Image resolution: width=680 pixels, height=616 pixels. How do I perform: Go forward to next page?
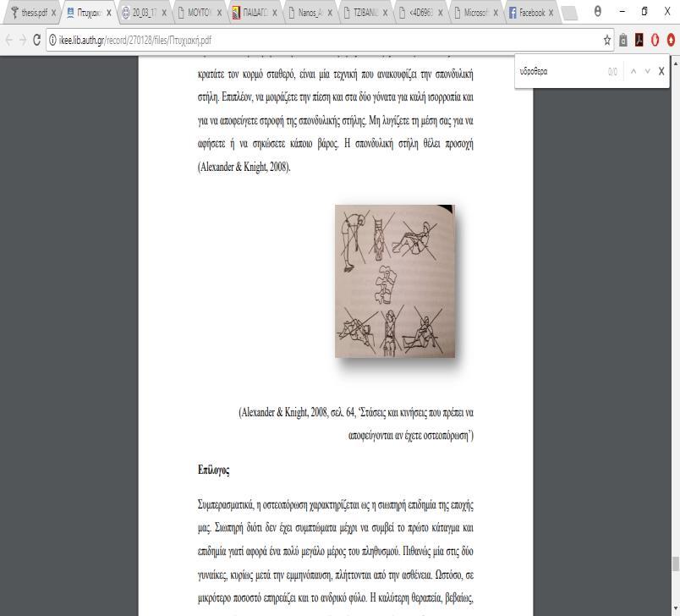(x=23, y=41)
